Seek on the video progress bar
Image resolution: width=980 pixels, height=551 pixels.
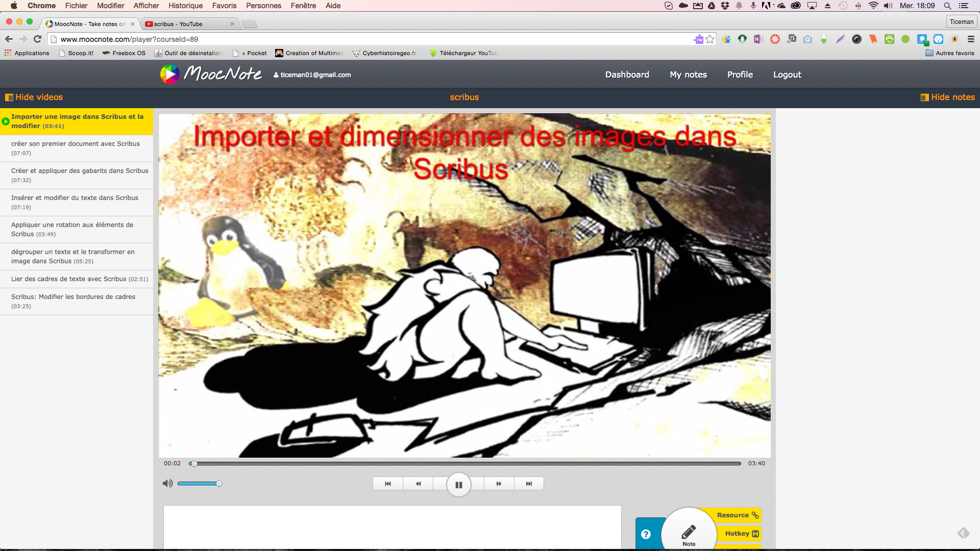pyautogui.click(x=464, y=464)
